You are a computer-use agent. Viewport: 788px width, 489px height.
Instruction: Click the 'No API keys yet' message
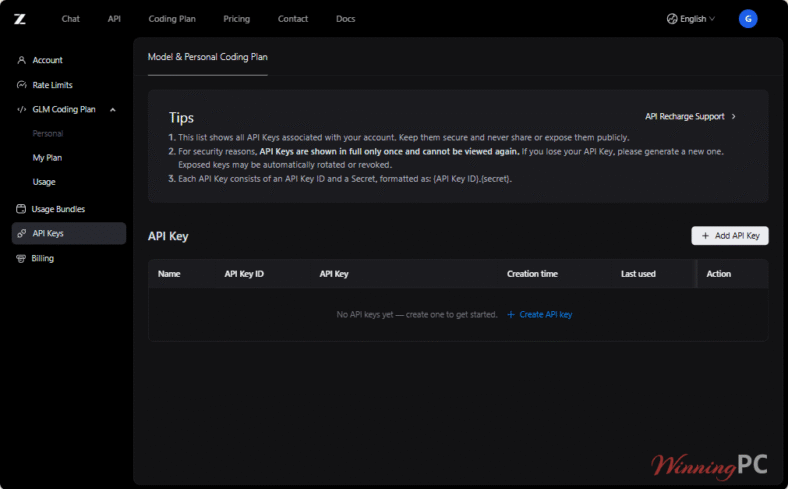417,315
